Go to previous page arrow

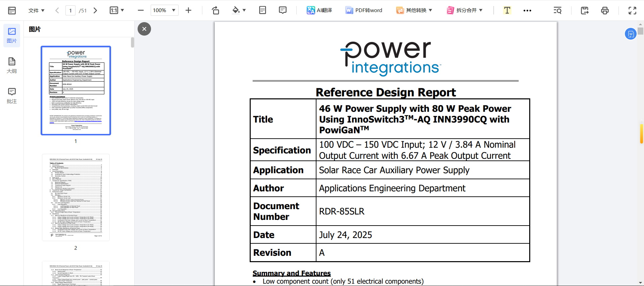click(57, 10)
